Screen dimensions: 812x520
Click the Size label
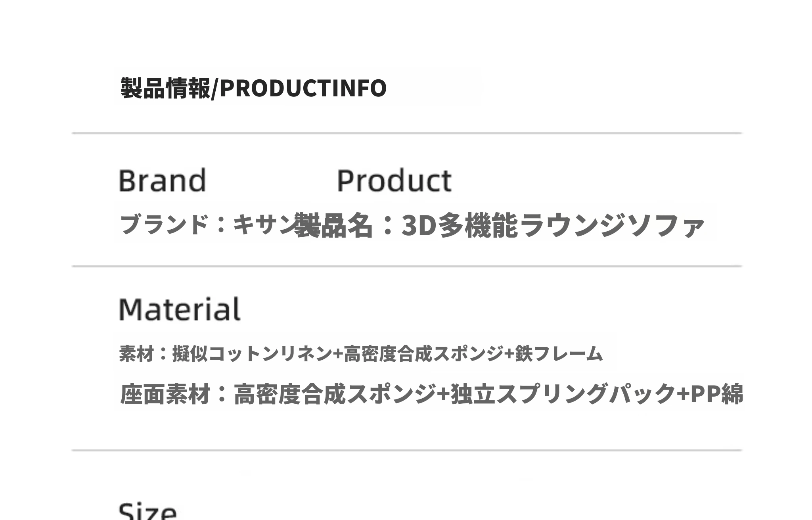click(x=147, y=512)
